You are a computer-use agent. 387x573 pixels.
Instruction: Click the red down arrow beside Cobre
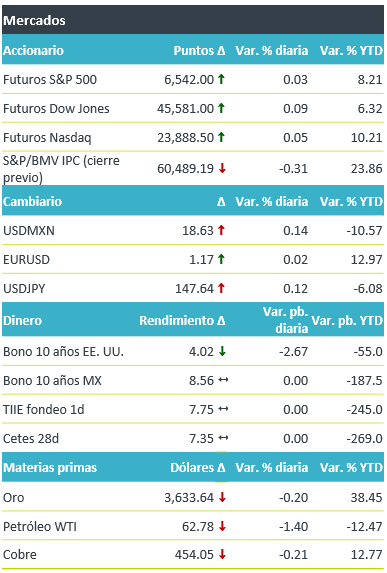point(222,554)
